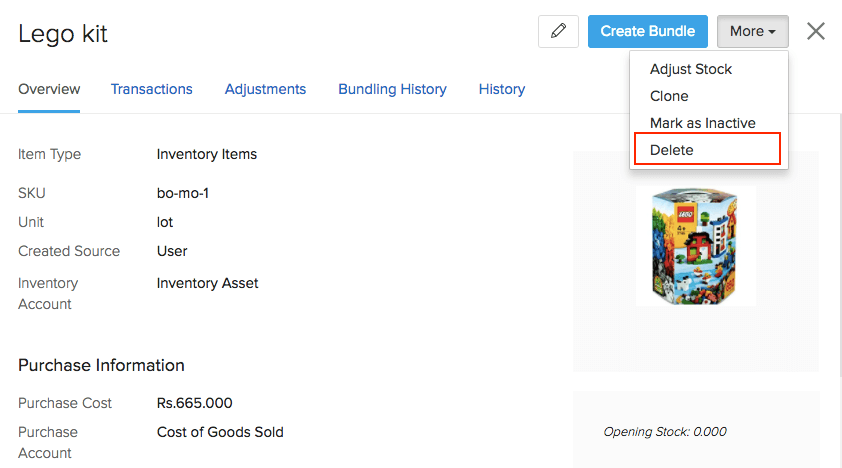Collapse the More dropdown menu
The width and height of the screenshot is (842, 468).
point(752,31)
